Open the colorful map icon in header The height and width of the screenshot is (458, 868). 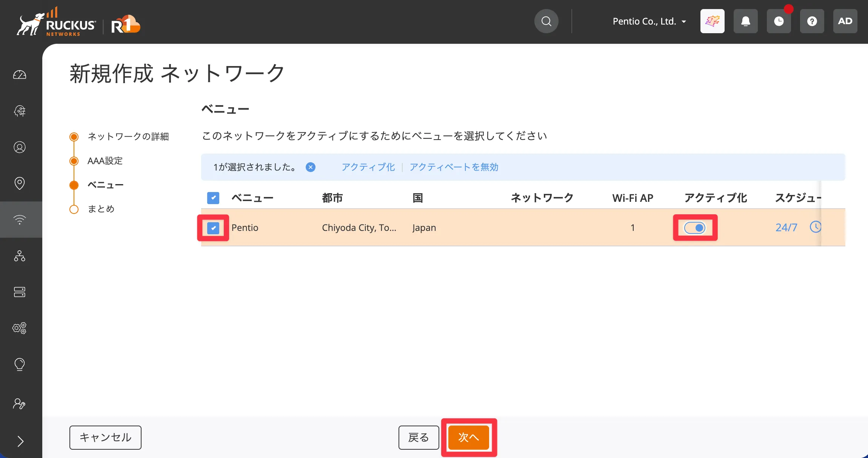(x=713, y=21)
